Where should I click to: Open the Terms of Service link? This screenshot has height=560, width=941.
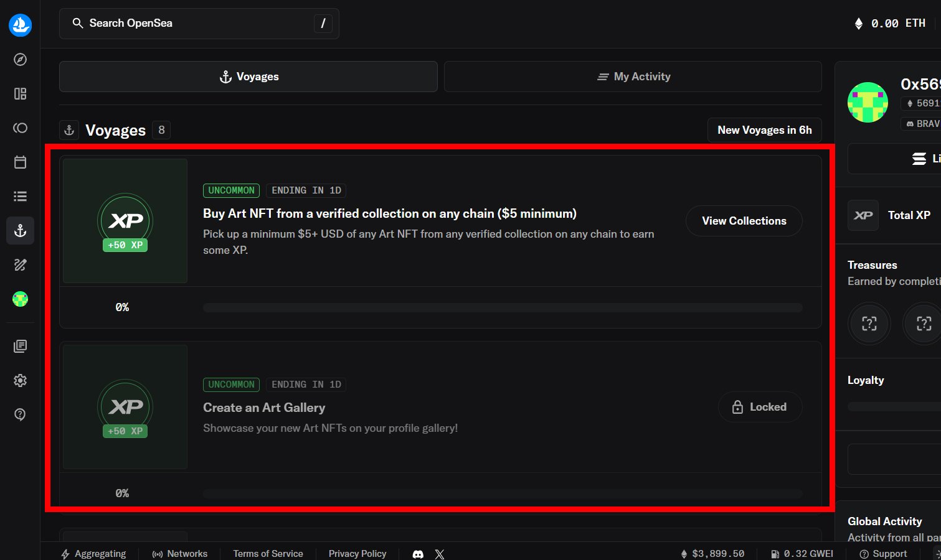coord(268,554)
